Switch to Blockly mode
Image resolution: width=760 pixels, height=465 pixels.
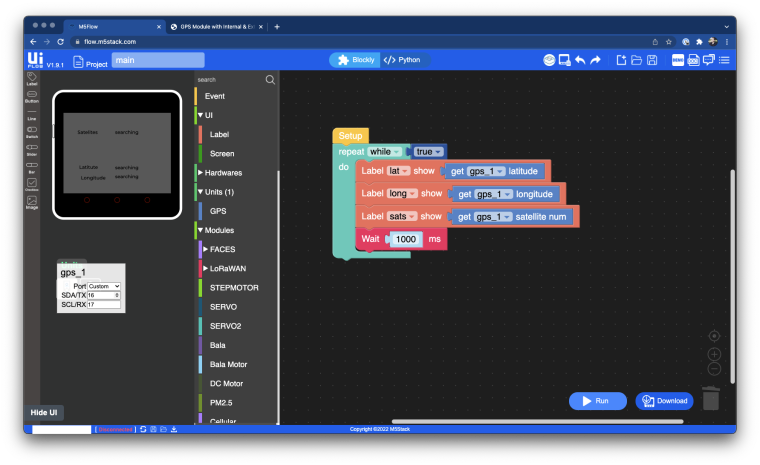pyautogui.click(x=356, y=60)
